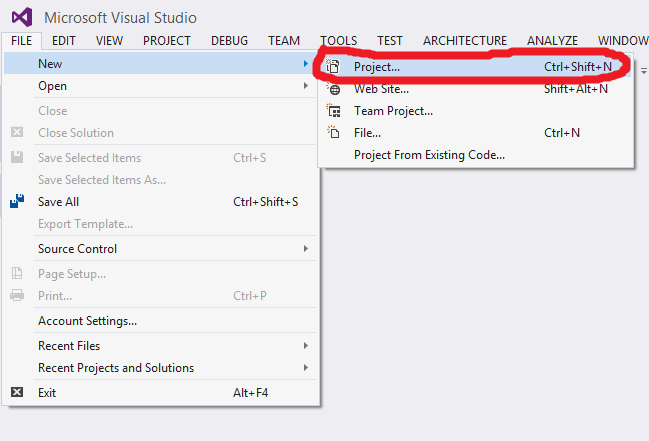Click the Exit icon in File menu

tap(17, 393)
